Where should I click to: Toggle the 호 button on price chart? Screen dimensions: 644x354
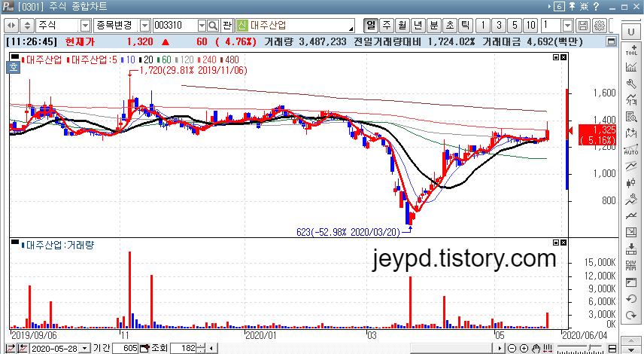13,68
